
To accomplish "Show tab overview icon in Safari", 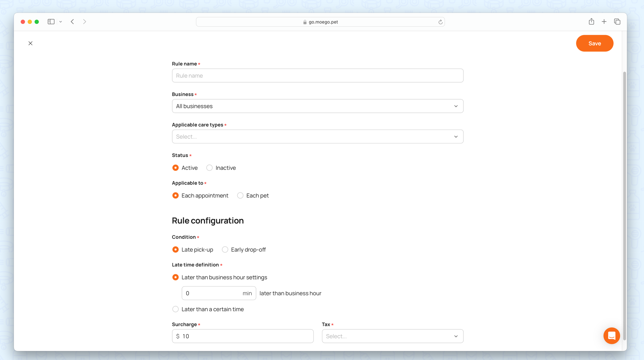I will click(617, 22).
